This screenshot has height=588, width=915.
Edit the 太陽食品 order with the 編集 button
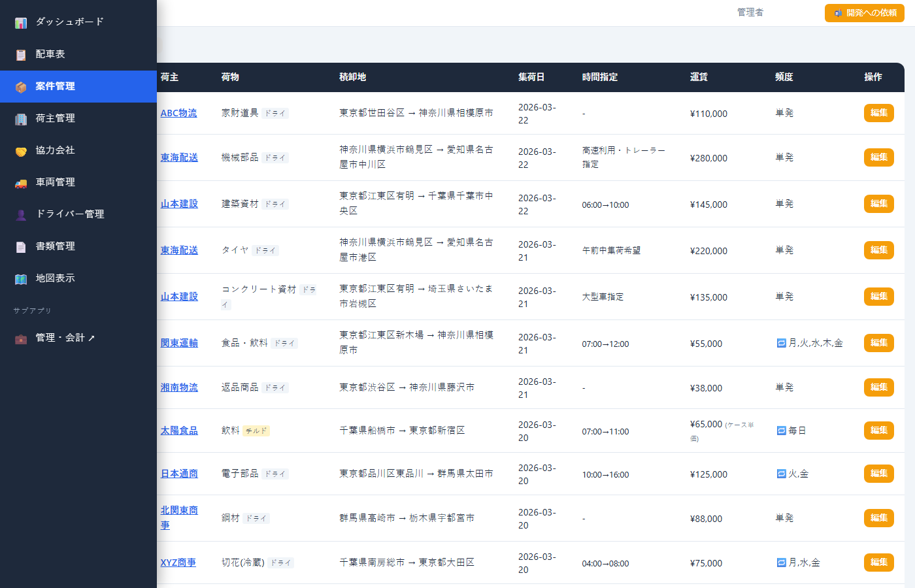click(878, 430)
